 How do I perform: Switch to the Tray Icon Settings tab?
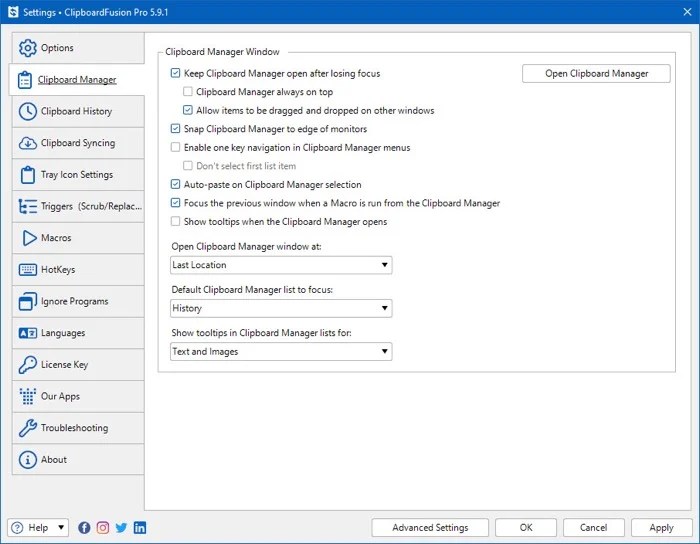[78, 174]
